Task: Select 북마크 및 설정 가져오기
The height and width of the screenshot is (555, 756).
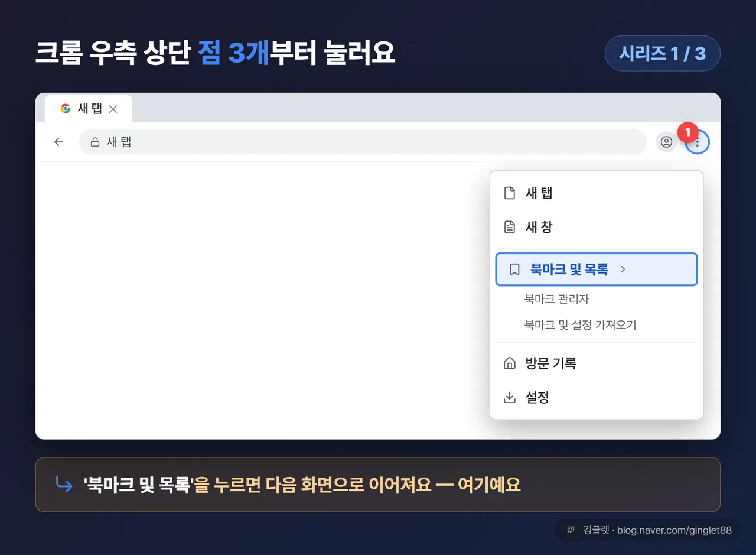Action: [x=580, y=324]
